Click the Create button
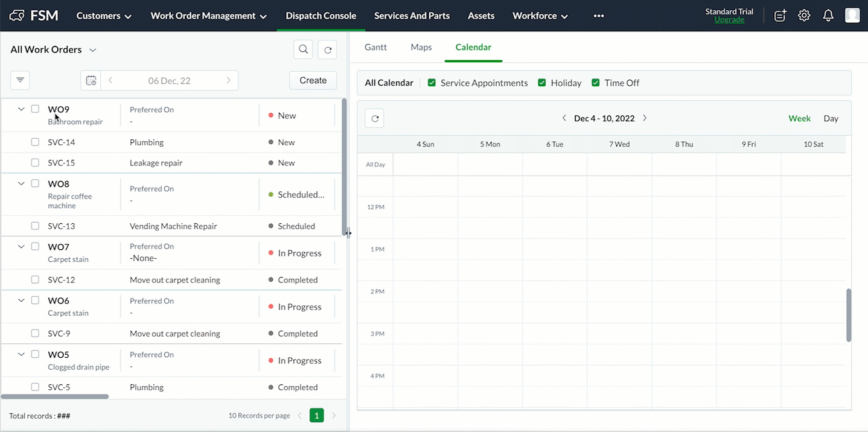Image resolution: width=868 pixels, height=432 pixels. (313, 80)
